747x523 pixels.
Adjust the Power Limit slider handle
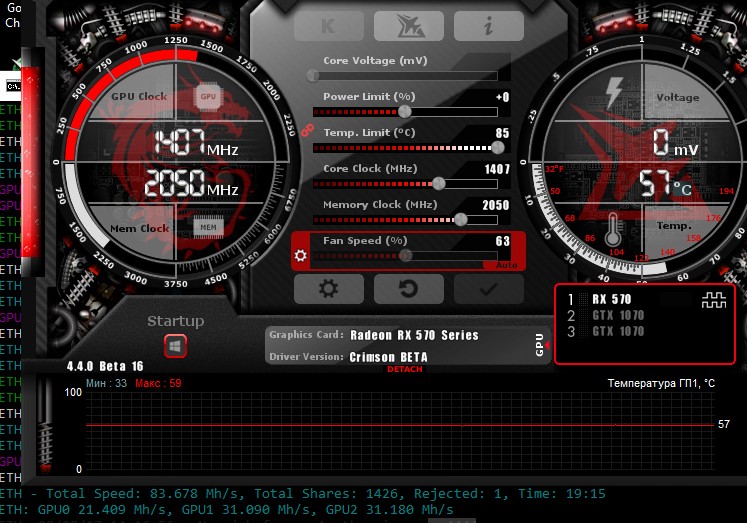(404, 111)
